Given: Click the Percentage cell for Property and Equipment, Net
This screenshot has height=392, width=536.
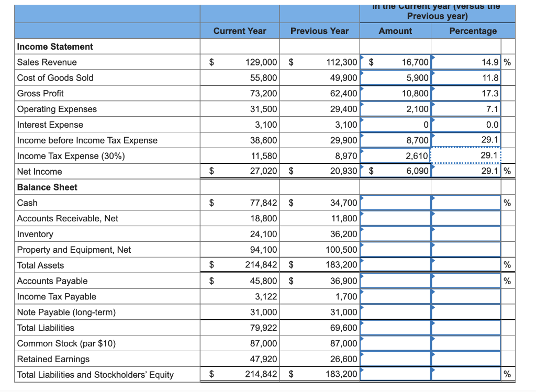Looking at the screenshot, I should (465, 250).
